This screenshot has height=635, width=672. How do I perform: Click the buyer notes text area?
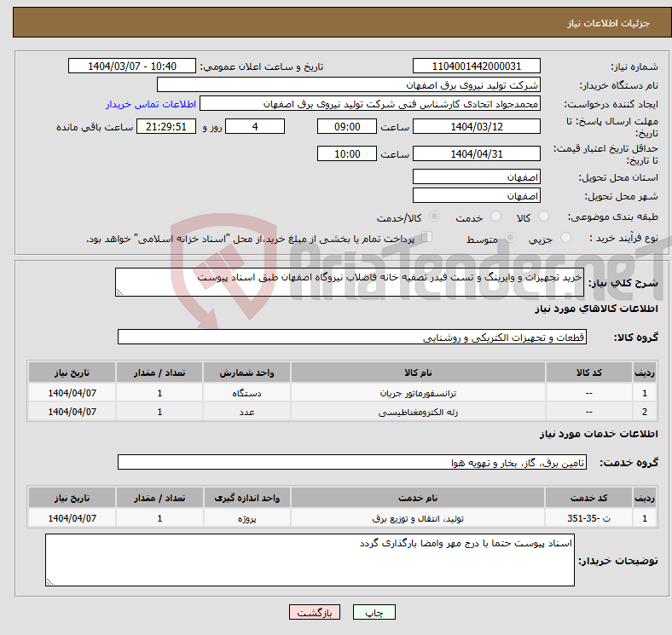pos(310,560)
